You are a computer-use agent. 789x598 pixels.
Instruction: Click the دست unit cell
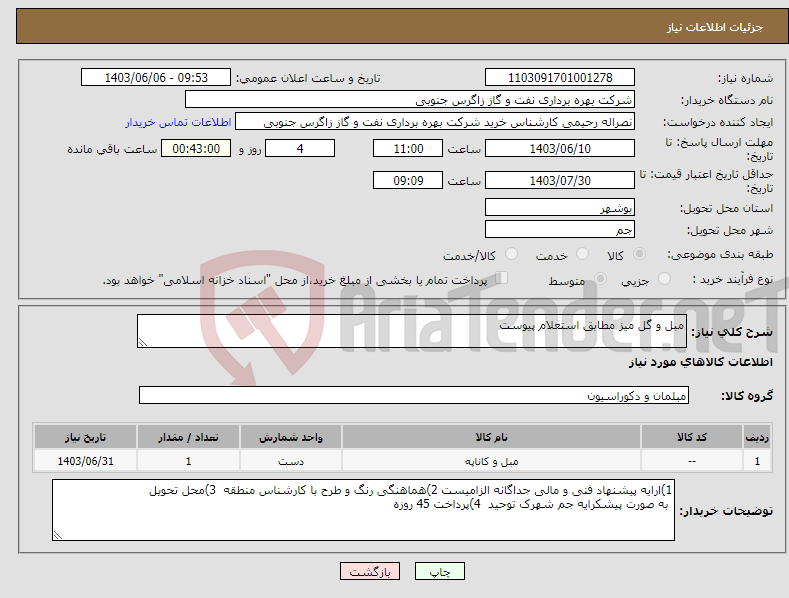[x=291, y=461]
